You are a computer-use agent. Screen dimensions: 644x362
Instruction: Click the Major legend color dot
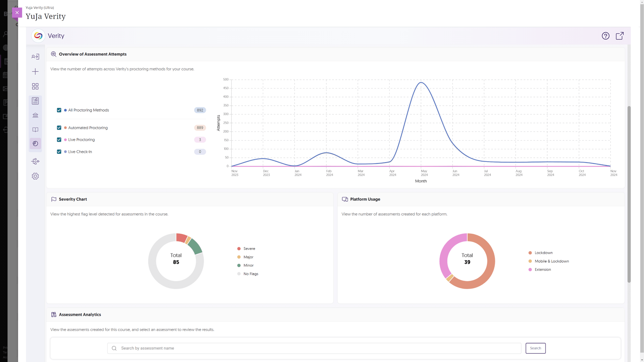tap(239, 257)
